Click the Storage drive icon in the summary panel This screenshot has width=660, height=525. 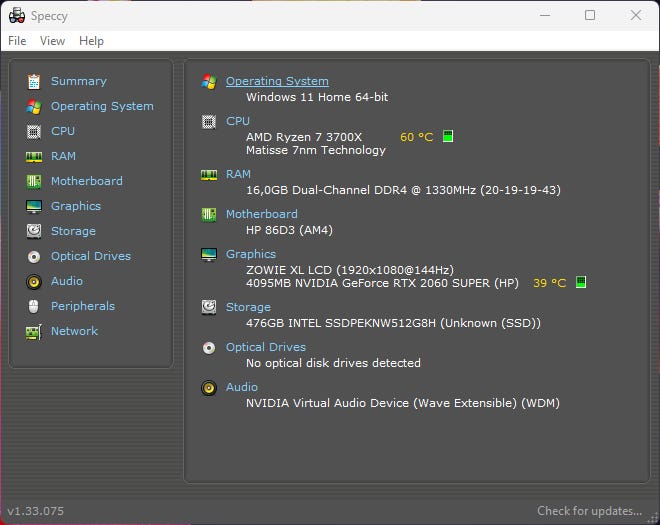click(x=209, y=307)
